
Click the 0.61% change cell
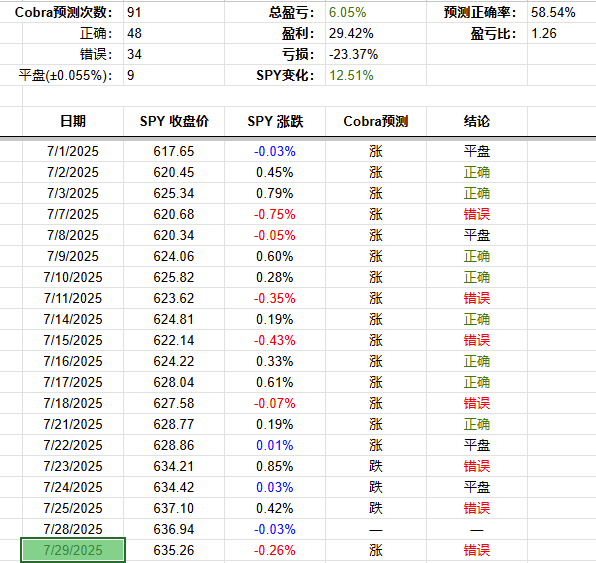pos(274,382)
